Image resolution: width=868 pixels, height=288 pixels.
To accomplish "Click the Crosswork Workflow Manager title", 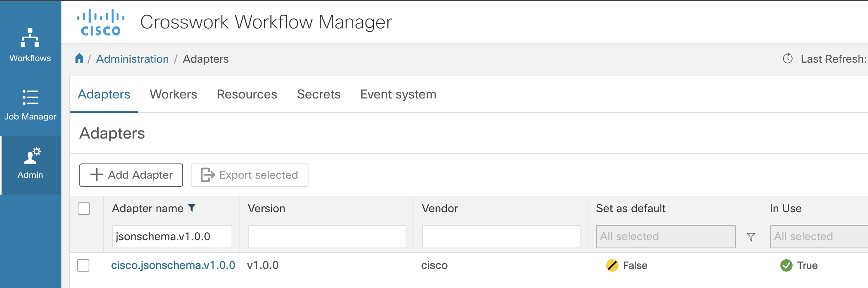I will 266,22.
